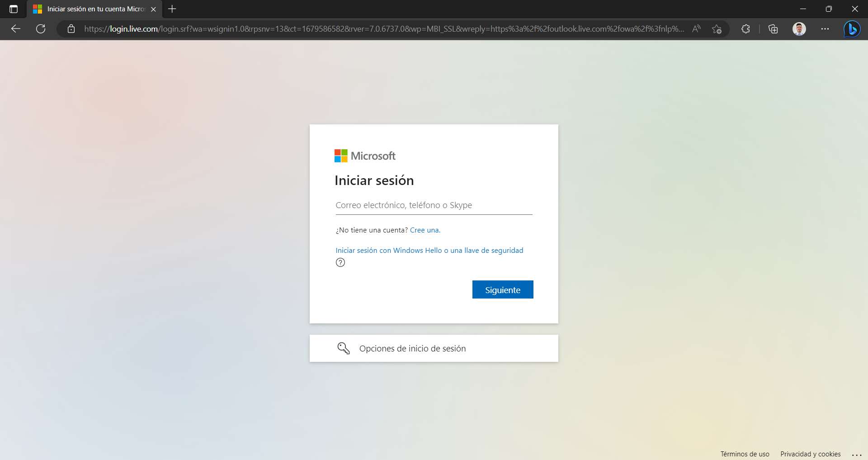Click the address bar URL

[x=384, y=29]
